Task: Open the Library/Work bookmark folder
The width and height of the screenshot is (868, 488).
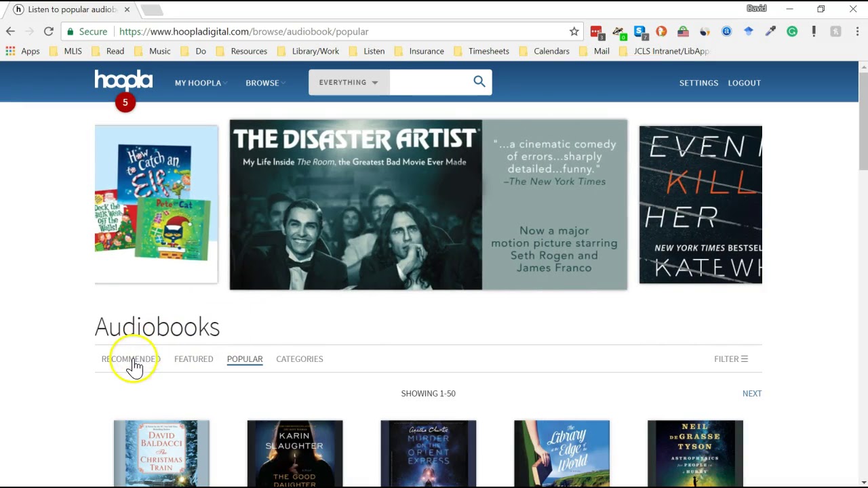Action: pos(308,51)
